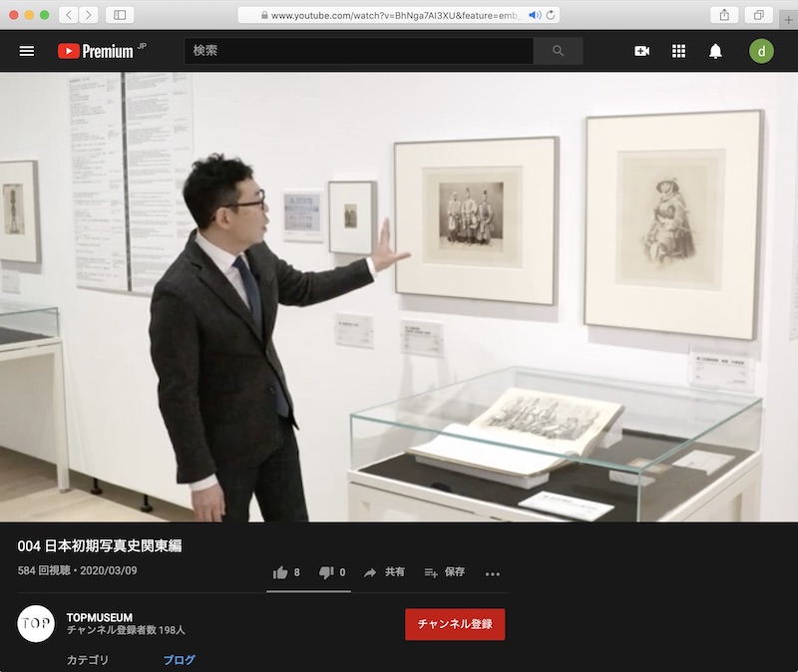
Task: Select the search magnifier icon
Action: [558, 50]
